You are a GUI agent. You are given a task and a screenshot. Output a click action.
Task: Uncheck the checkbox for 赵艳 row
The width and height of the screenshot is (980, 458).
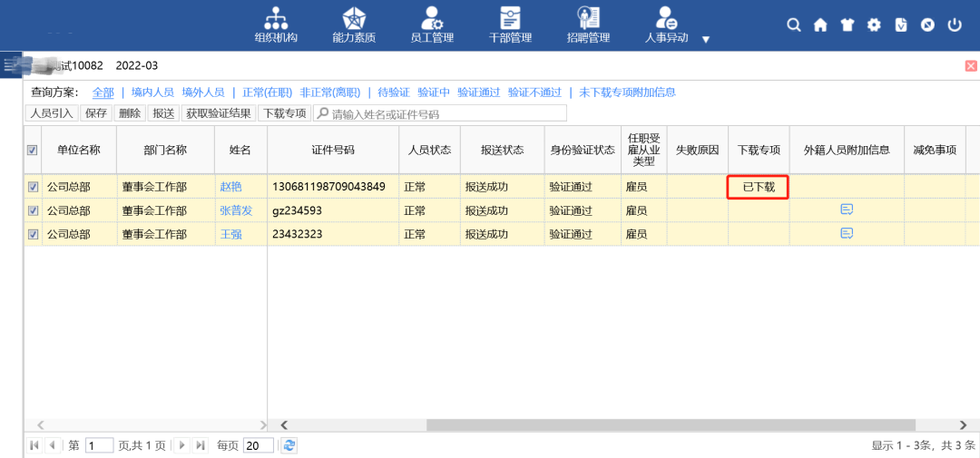pos(34,187)
